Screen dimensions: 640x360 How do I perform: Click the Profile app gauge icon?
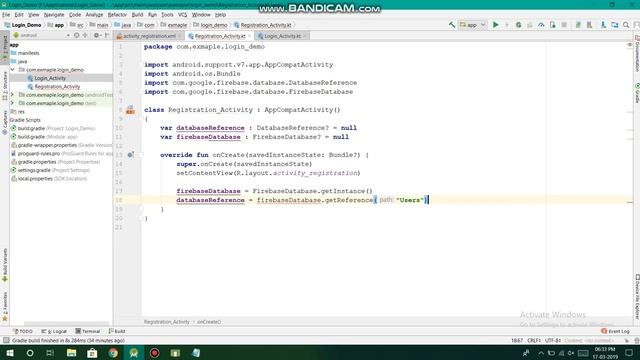pos(541,25)
